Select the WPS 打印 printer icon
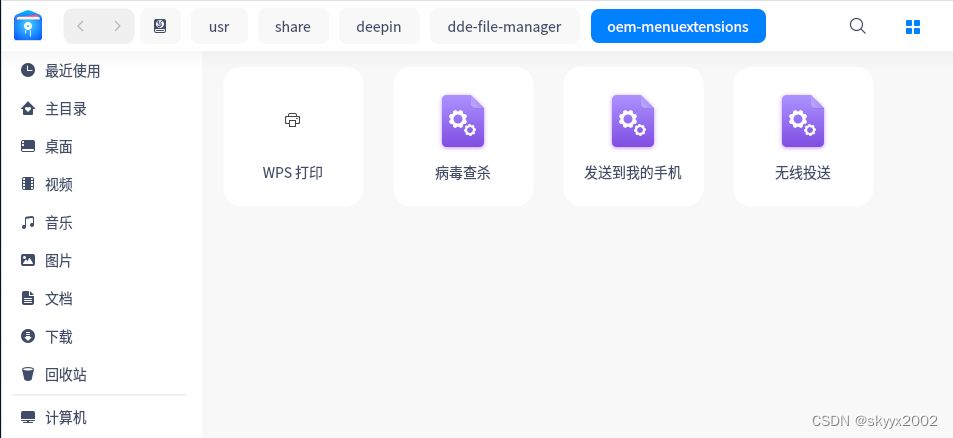 [x=292, y=120]
